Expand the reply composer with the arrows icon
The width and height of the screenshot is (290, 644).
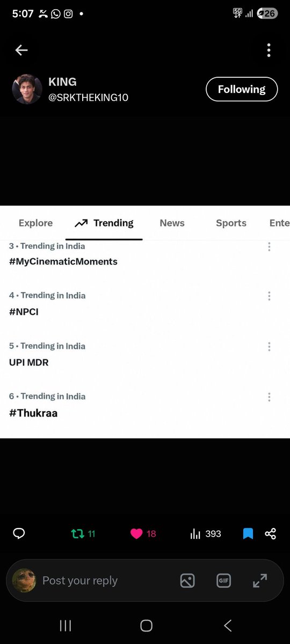tap(260, 580)
